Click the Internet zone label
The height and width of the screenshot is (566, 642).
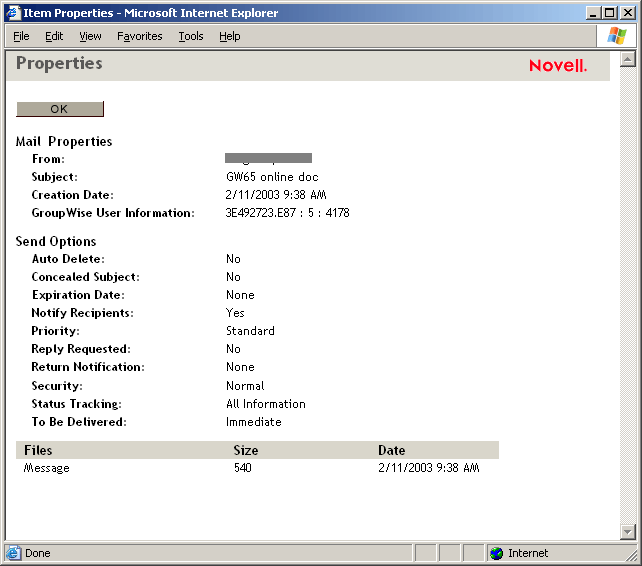[x=528, y=553]
